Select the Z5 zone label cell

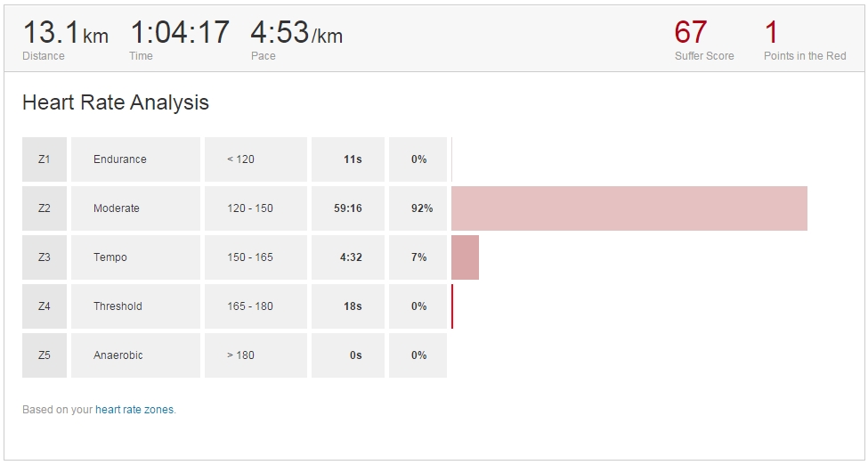(45, 355)
